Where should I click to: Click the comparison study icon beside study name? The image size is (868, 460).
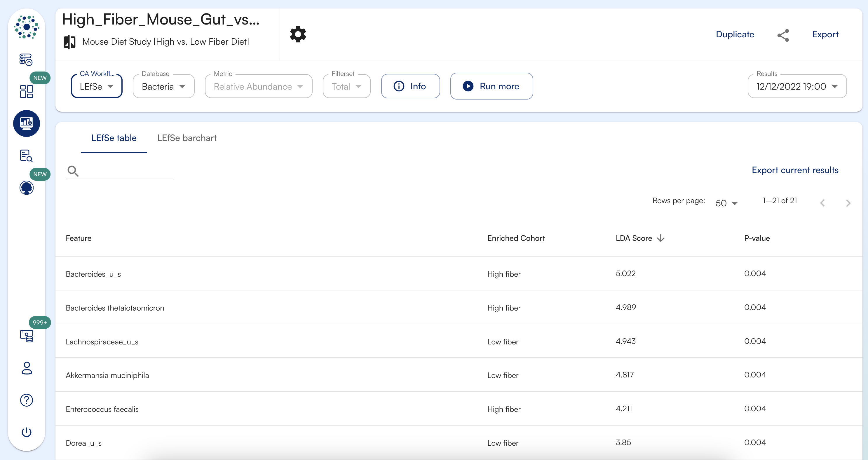coord(69,42)
